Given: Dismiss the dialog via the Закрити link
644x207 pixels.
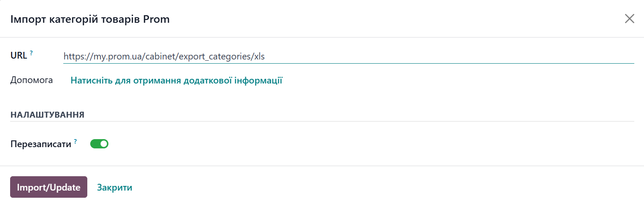Looking at the screenshot, I should (x=115, y=188).
